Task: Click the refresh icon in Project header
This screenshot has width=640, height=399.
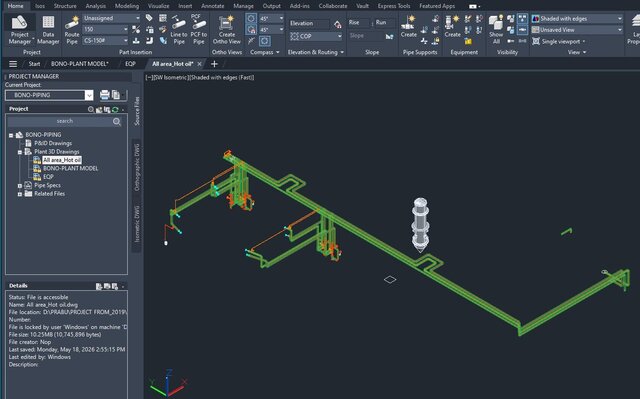Action: (x=115, y=109)
